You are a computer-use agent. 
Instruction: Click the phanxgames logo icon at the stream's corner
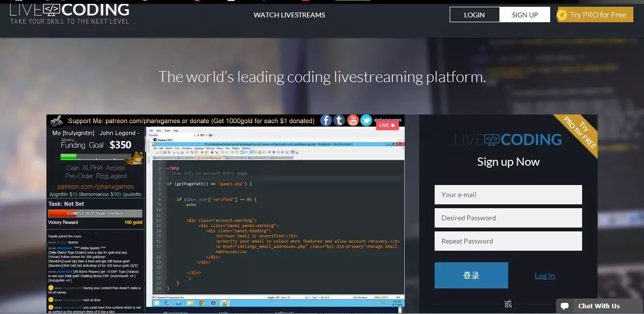pyautogui.click(x=57, y=121)
